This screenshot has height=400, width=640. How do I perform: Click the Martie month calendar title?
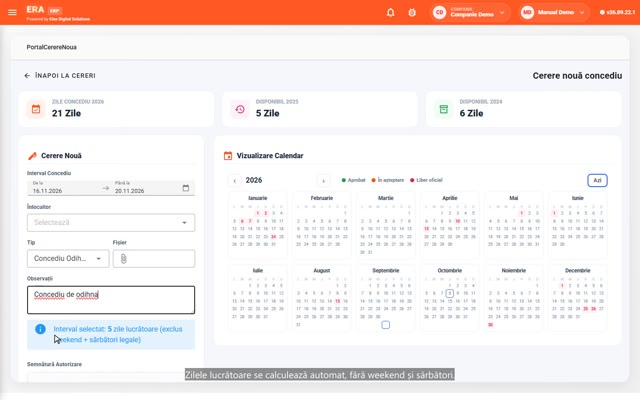(386, 198)
